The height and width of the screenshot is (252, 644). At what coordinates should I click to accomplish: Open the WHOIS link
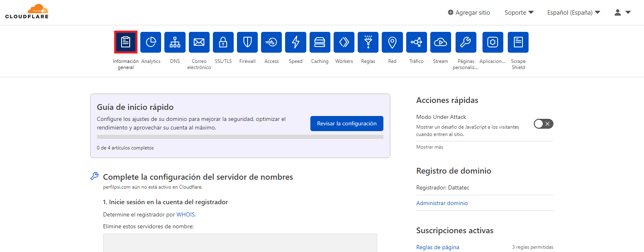pos(186,214)
